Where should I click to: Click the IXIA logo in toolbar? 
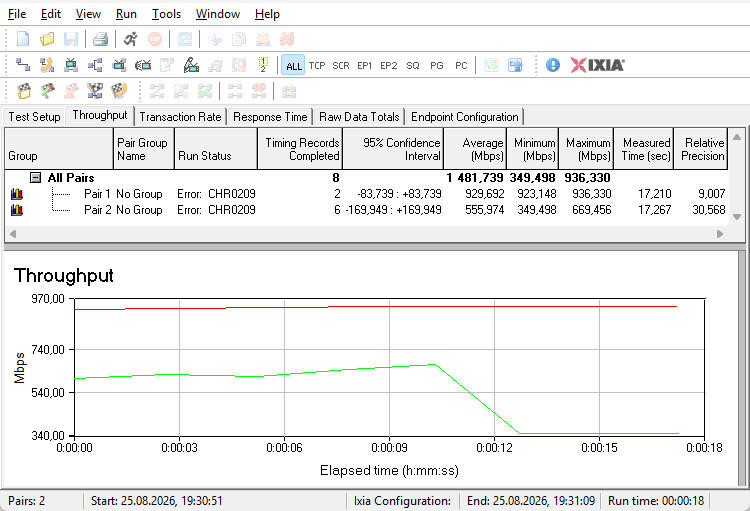coord(597,65)
